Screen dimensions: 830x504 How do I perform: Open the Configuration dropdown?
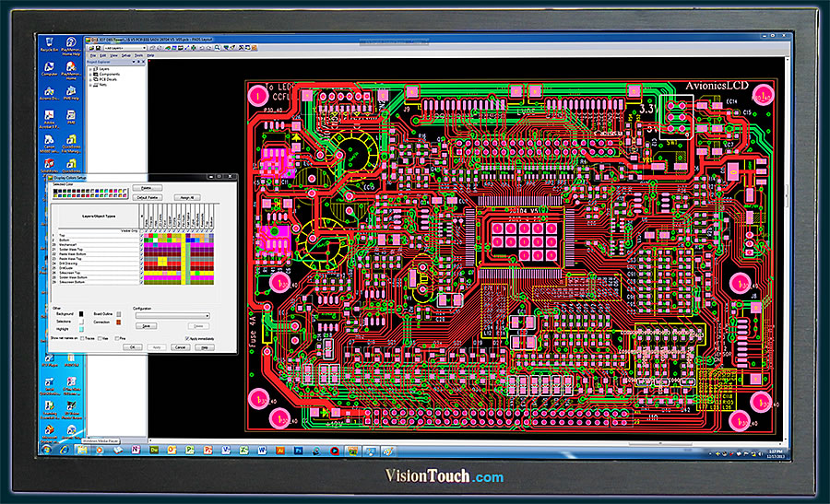tap(172, 315)
